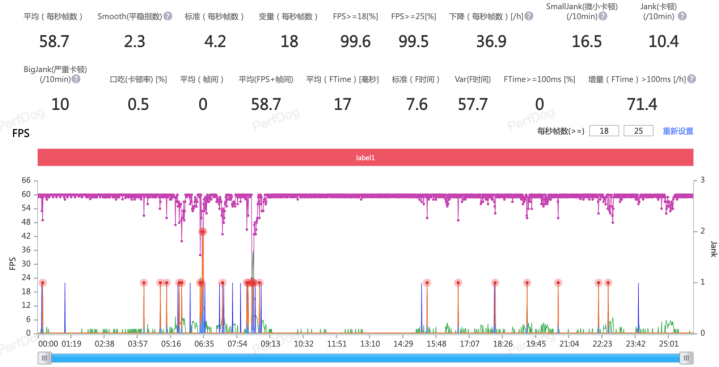Click the Jank right axis title
Viewport: 719px width, 367px height.
(x=713, y=248)
